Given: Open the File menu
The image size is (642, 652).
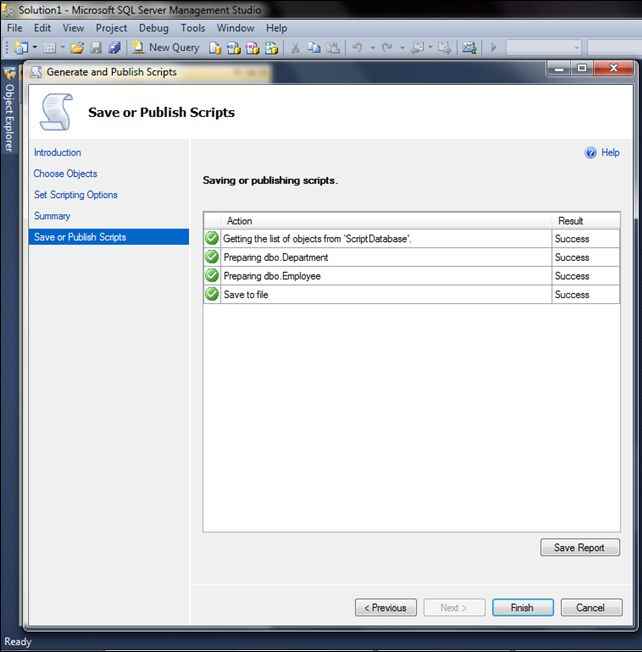Looking at the screenshot, I should tap(15, 28).
